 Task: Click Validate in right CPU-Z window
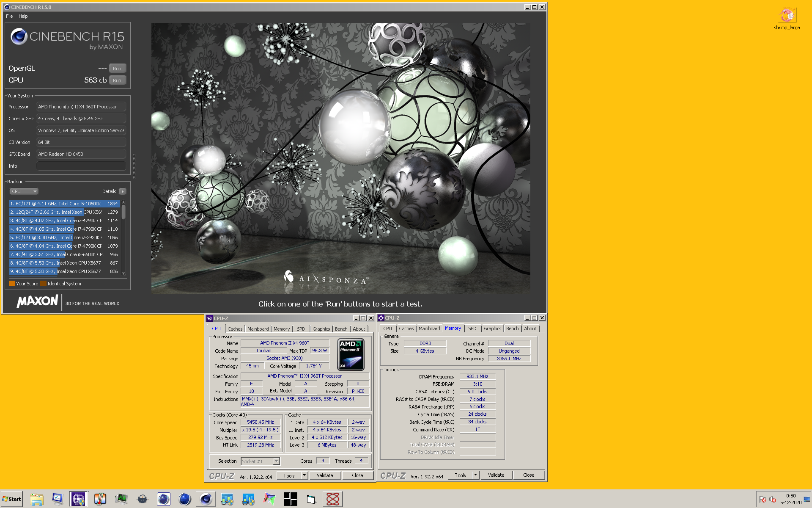coord(496,475)
